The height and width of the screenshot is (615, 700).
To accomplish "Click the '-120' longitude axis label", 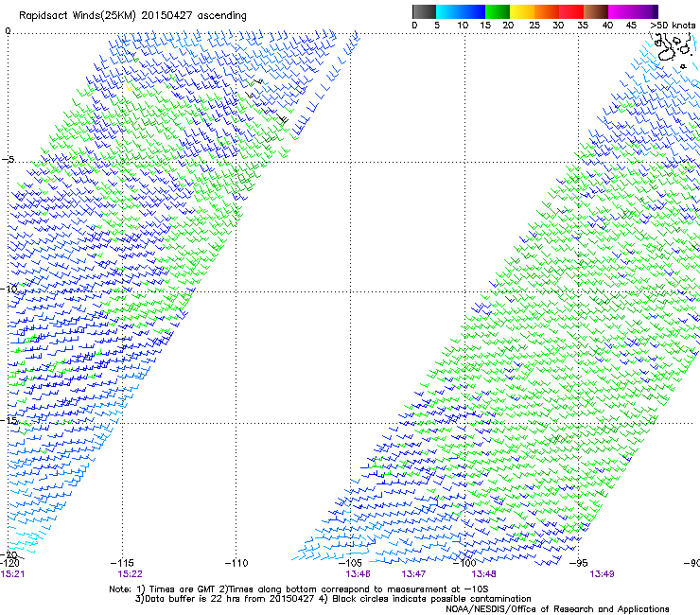I will coord(9,563).
